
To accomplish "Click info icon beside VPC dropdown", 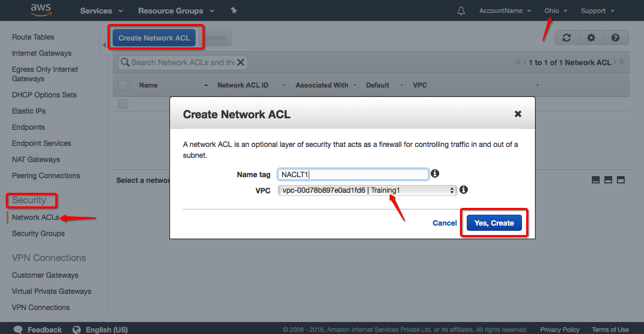I will point(463,190).
